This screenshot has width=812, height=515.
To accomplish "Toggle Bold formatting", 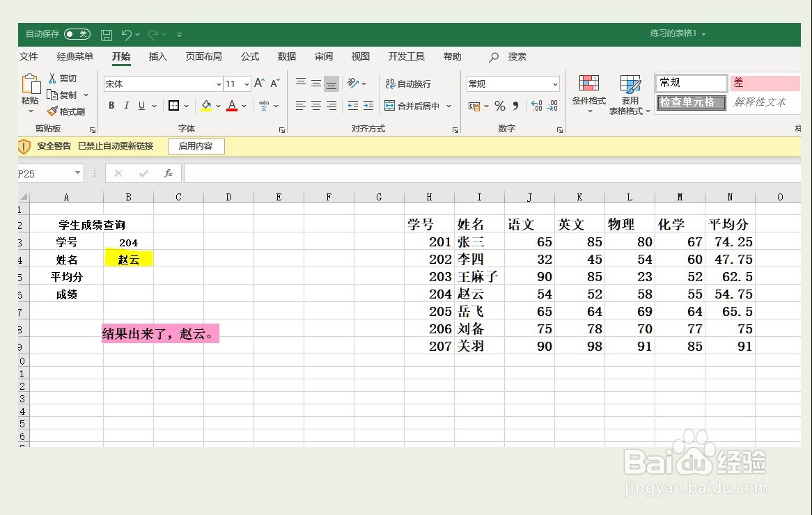I will [110, 105].
